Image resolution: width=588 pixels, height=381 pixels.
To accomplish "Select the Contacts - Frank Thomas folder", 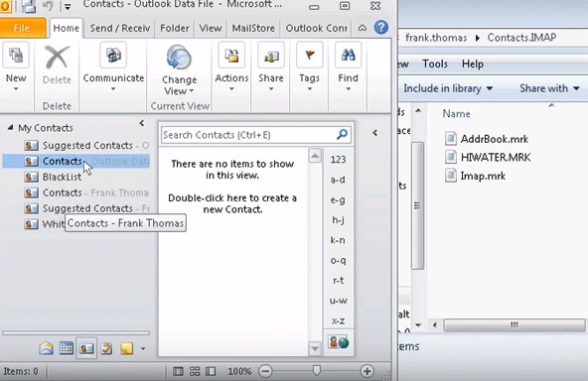I will tap(86, 192).
